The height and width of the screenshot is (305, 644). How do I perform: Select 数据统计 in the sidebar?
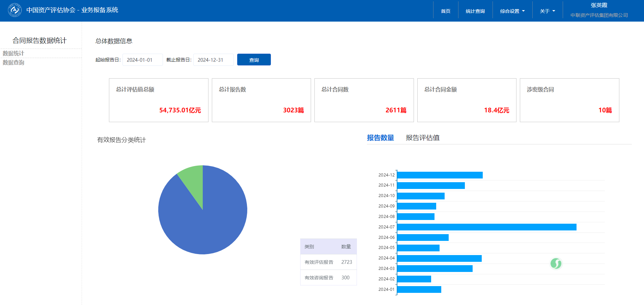(x=13, y=53)
